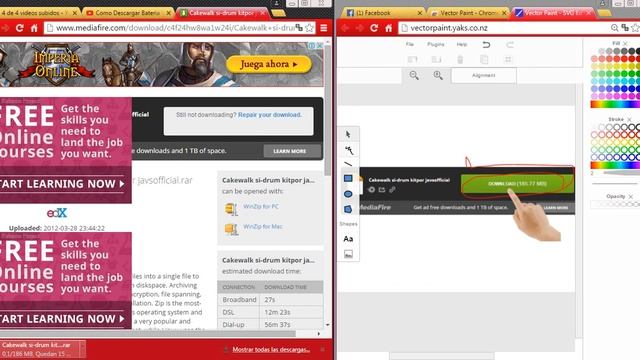The image size is (640, 360).
Task: Click the trash delete icon
Action: (x=460, y=60)
